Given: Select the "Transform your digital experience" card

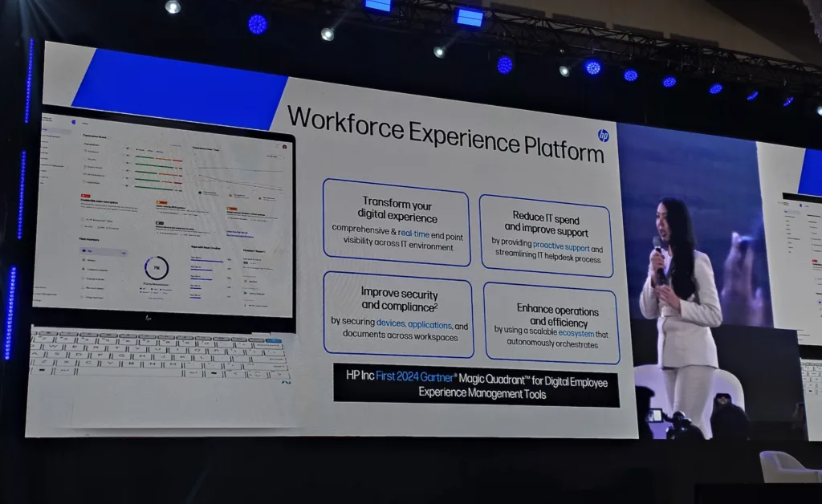Looking at the screenshot, I should tap(397, 222).
